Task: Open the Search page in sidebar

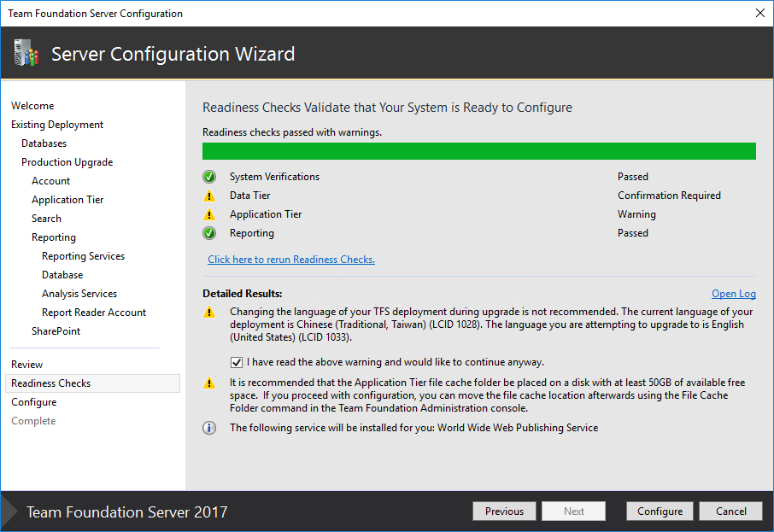Action: 46,218
